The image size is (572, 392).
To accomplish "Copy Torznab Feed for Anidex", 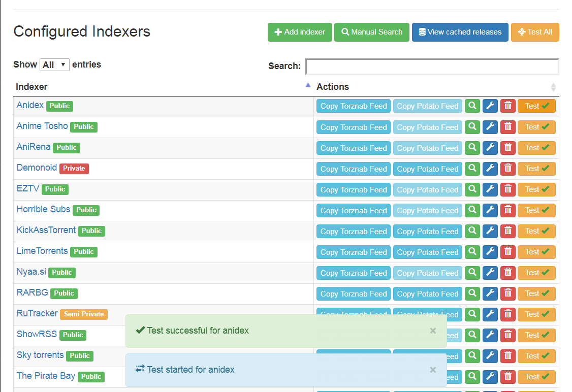I will pyautogui.click(x=354, y=106).
